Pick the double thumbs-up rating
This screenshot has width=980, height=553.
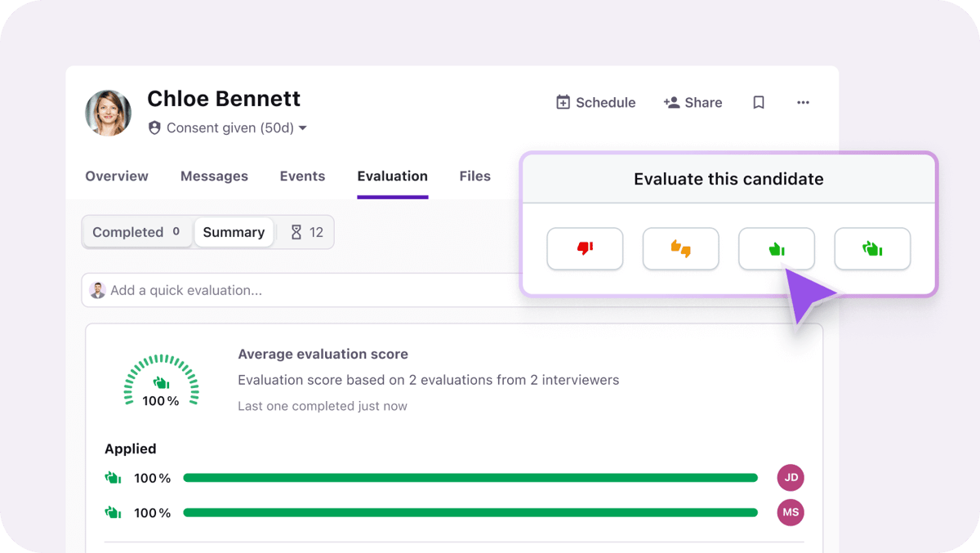pyautogui.click(x=872, y=248)
